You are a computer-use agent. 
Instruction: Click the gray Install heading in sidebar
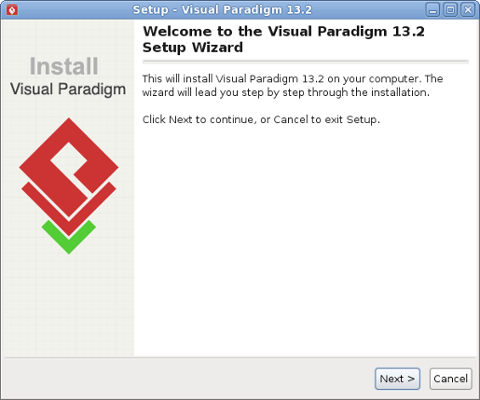click(64, 66)
